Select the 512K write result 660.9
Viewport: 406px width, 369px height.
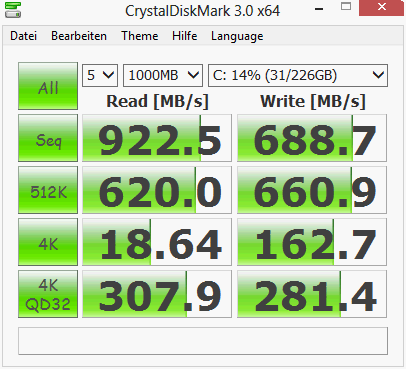click(x=312, y=190)
